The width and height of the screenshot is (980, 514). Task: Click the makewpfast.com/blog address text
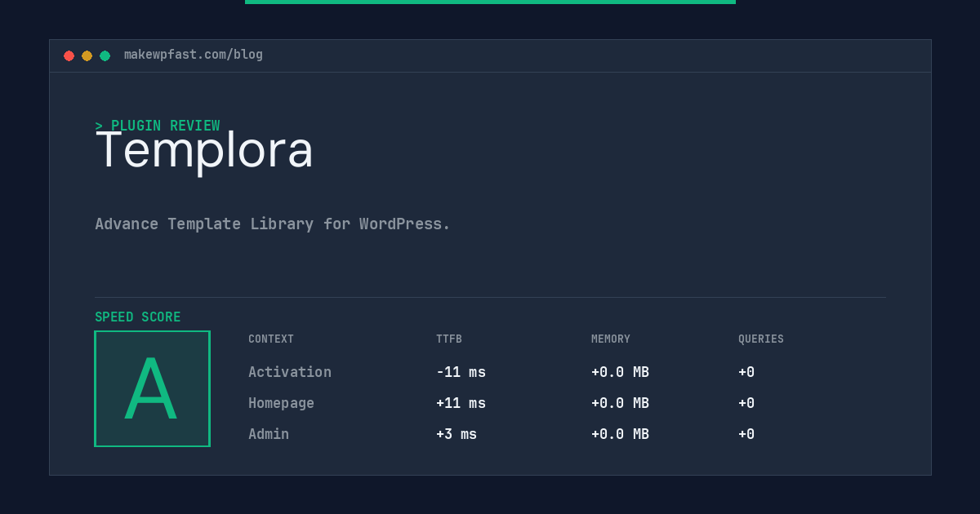pos(194,55)
